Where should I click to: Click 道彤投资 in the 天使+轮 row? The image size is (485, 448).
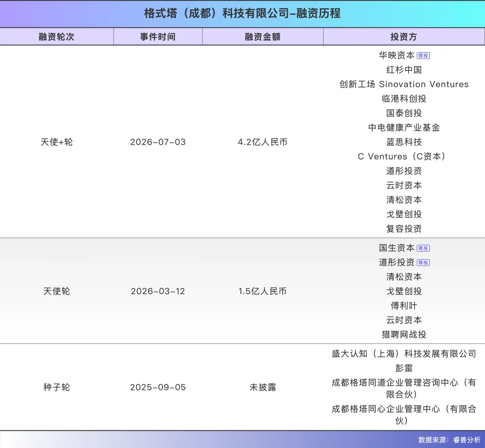(404, 171)
